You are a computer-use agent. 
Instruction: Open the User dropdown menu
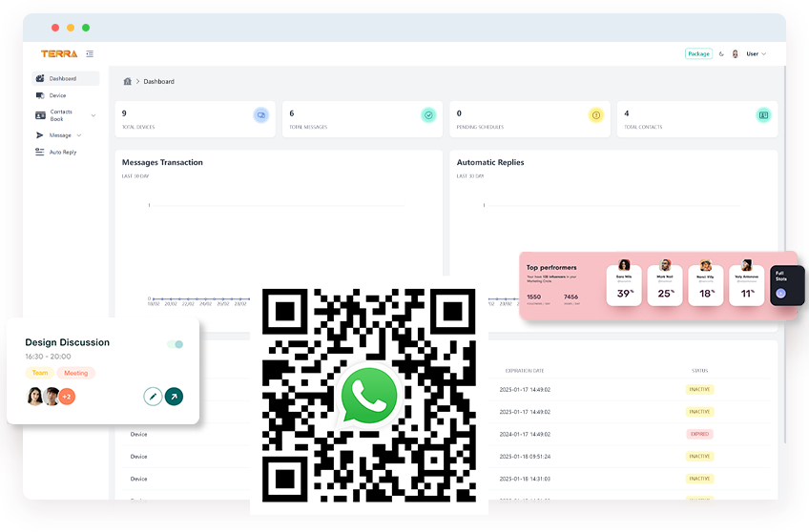click(756, 53)
